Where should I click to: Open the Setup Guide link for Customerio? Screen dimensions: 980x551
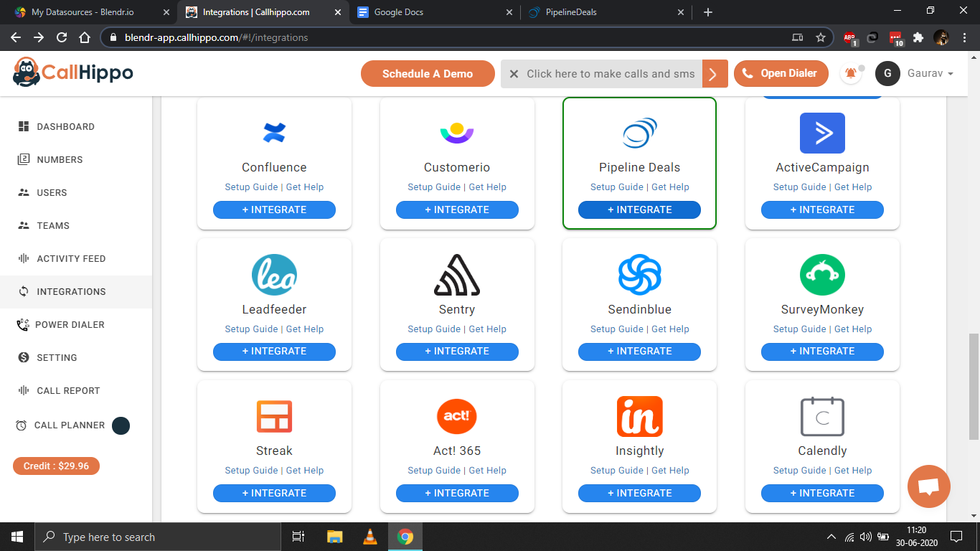coord(434,187)
